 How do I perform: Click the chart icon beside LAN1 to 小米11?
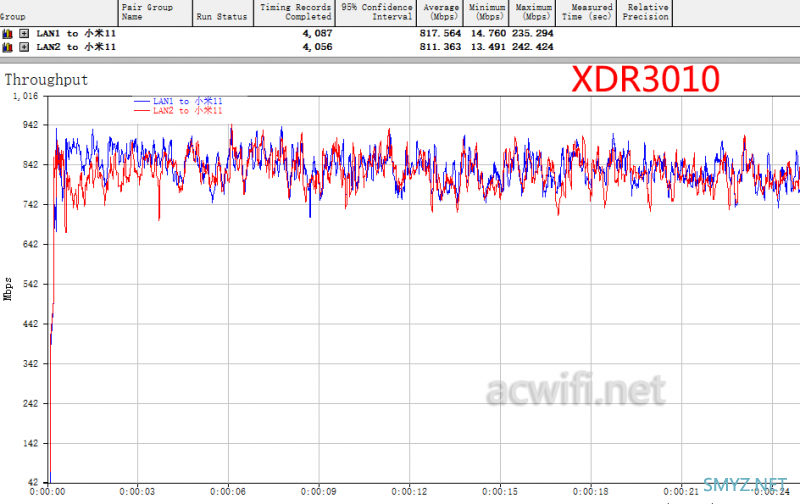(x=7, y=34)
